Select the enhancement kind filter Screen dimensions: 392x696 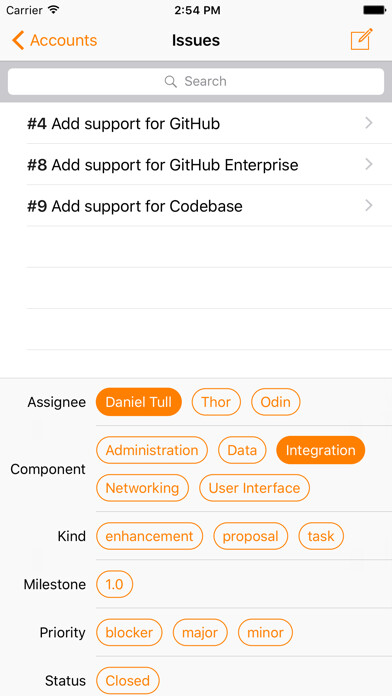click(150, 536)
